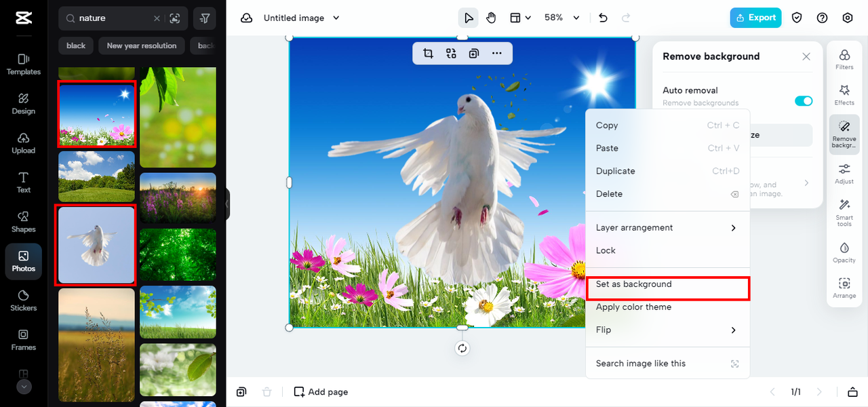
Task: Choose Paste from context menu
Action: (668, 149)
